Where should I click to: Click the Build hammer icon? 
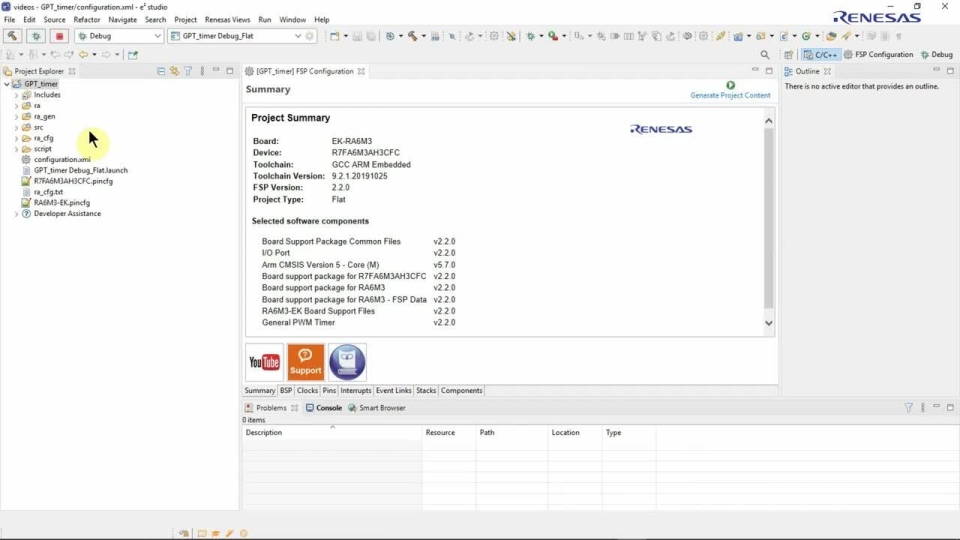(13, 36)
